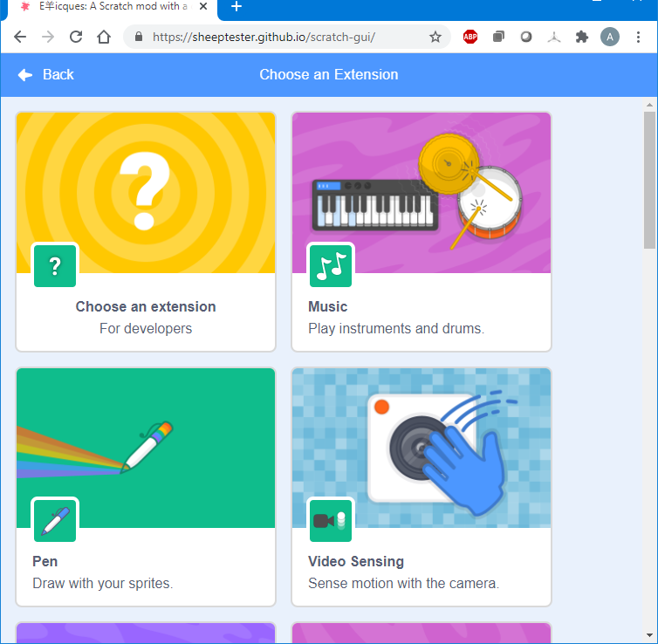Select the Video Sensing camera hand artwork
Viewport: 658px width, 644px height.
point(422,448)
